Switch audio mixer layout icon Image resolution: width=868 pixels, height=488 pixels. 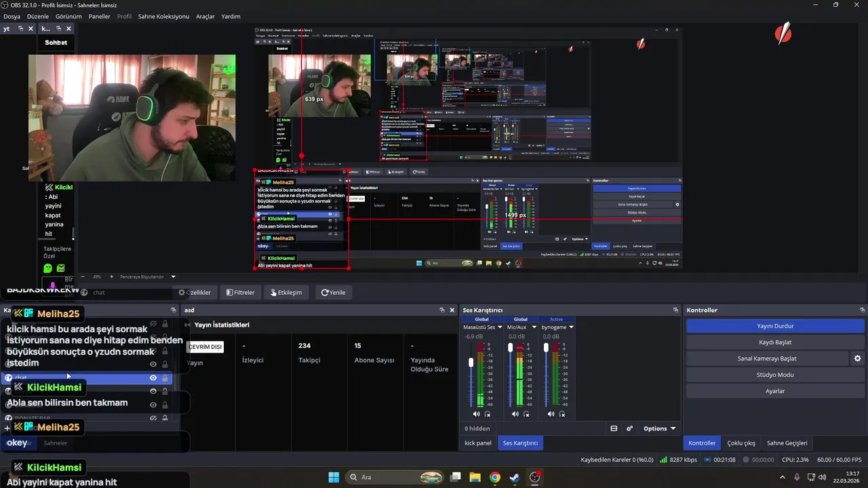coord(614,428)
